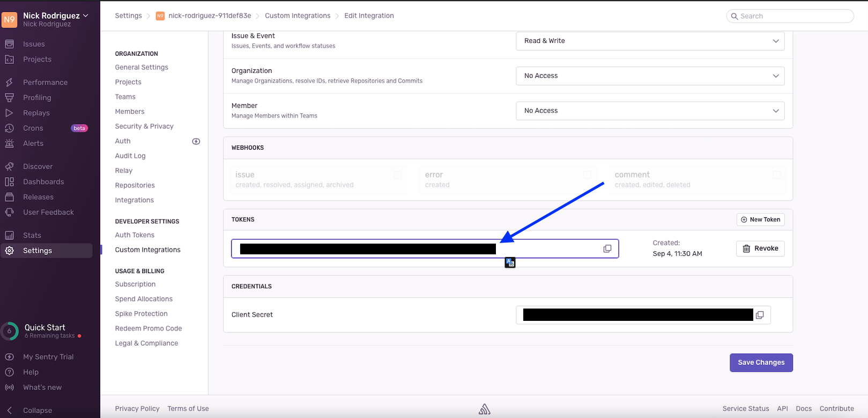Open Service Status footer link
The width and height of the screenshot is (868, 418).
[746, 408]
